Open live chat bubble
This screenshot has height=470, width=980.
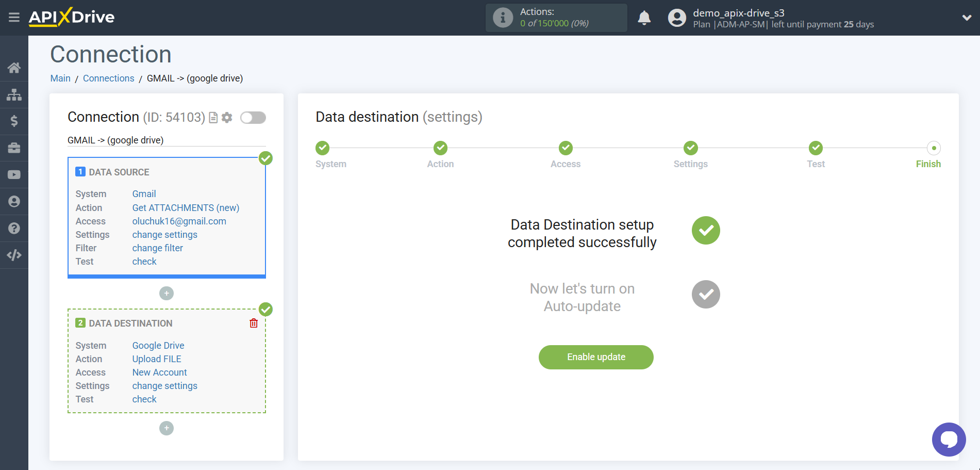[949, 440]
